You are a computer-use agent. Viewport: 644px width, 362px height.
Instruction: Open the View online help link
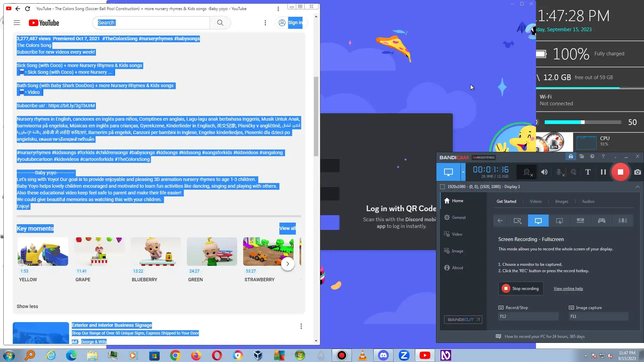click(x=568, y=289)
